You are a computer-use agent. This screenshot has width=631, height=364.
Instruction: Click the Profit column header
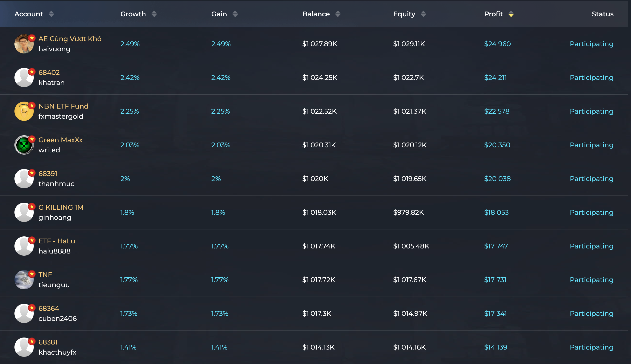coord(493,14)
